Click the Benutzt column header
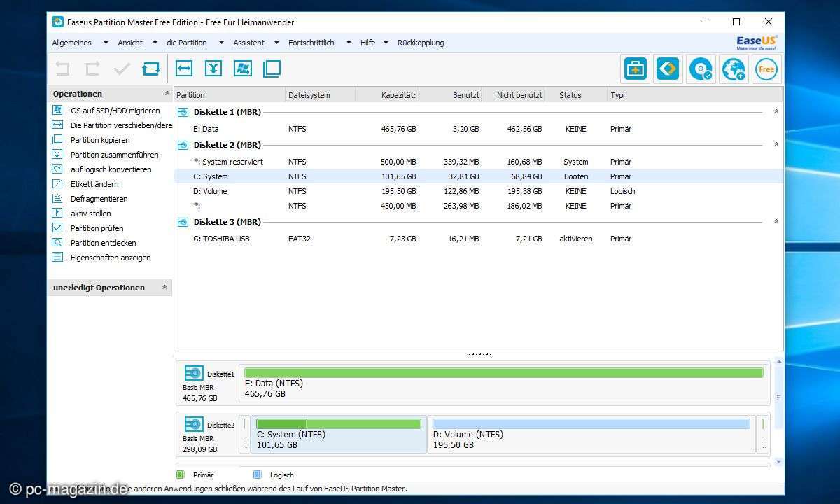The height and width of the screenshot is (504, 840). tap(450, 95)
